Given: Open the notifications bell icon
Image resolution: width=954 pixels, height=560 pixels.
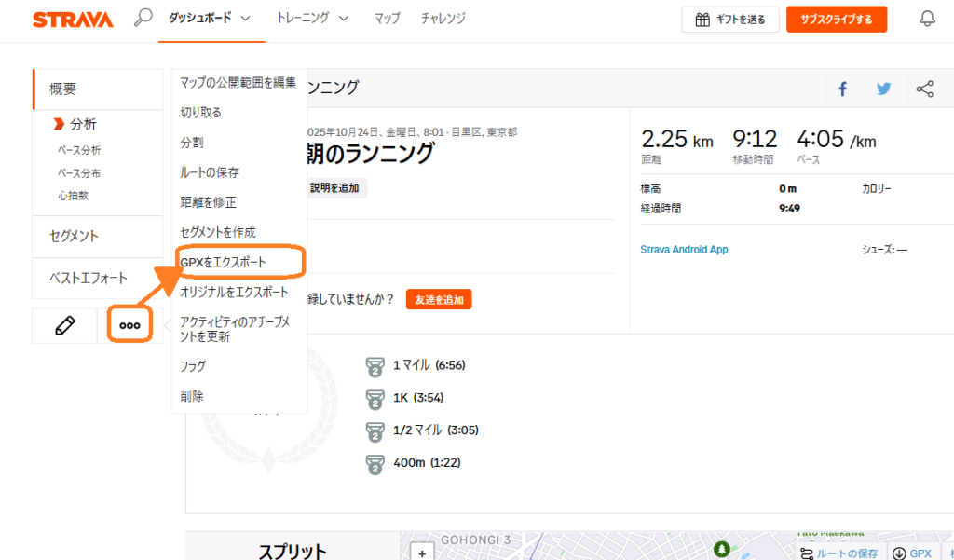Looking at the screenshot, I should pos(926,17).
